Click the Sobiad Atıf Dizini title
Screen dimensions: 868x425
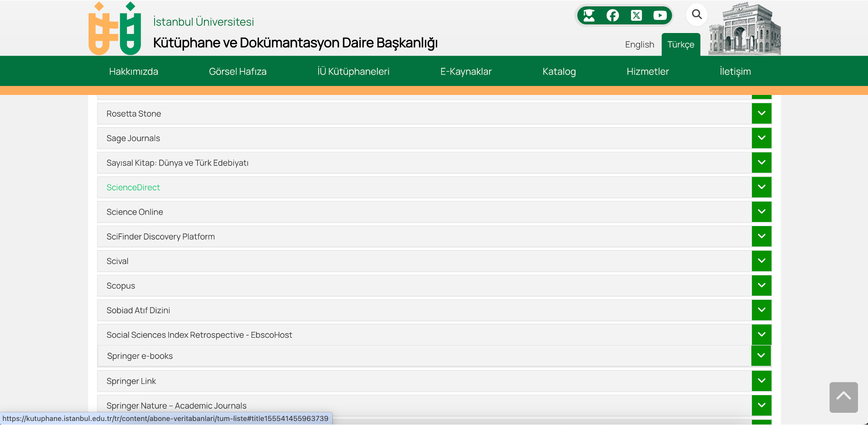(138, 310)
